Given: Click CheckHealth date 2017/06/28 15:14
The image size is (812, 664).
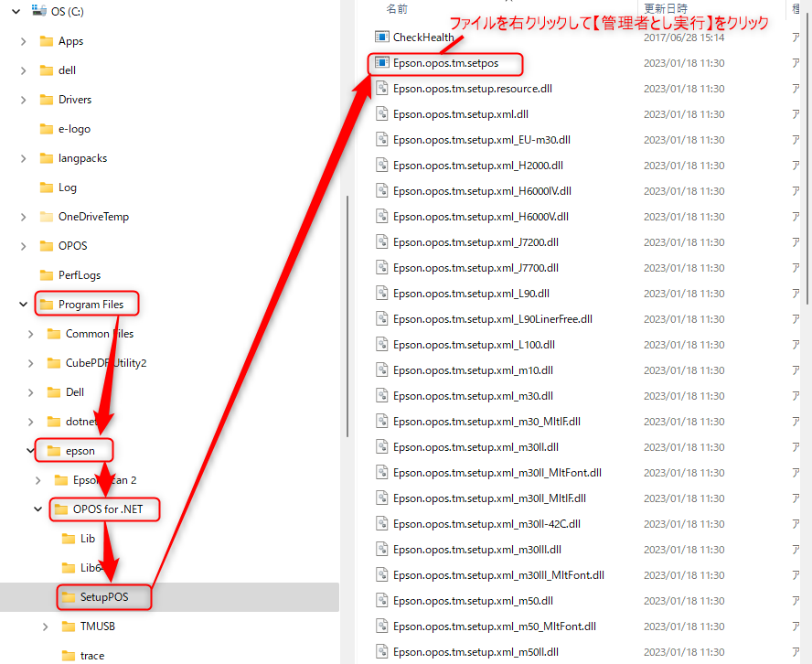Looking at the screenshot, I should [x=684, y=37].
